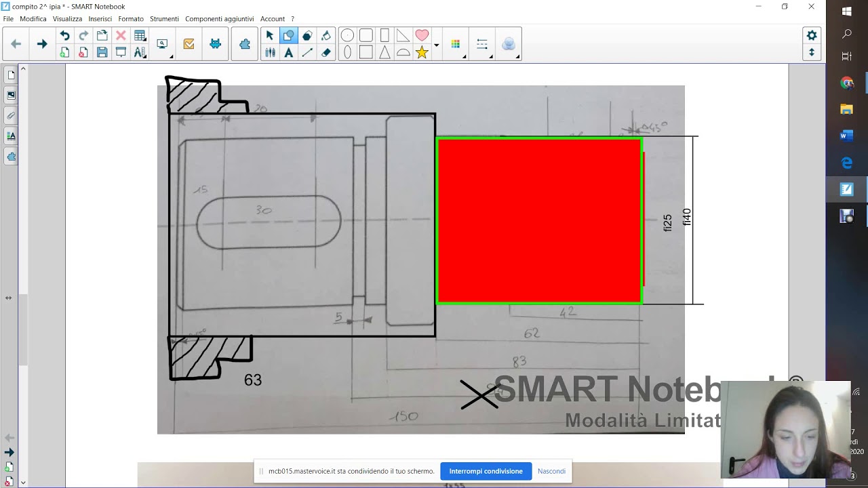This screenshot has height=488, width=868.
Task: Open the Account menu
Action: click(x=273, y=19)
